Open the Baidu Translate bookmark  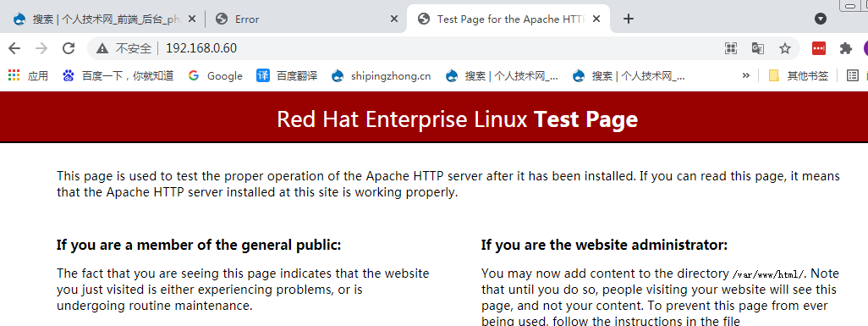pos(287,75)
